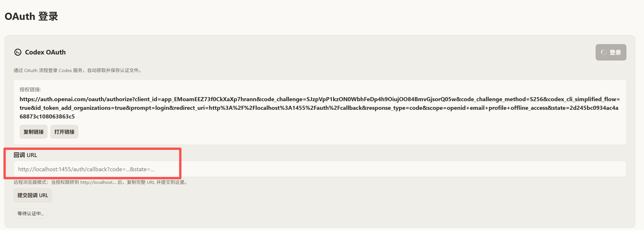This screenshot has height=230, width=644.
Task: Click the Codex OAuth card title text
Action: [x=45, y=52]
